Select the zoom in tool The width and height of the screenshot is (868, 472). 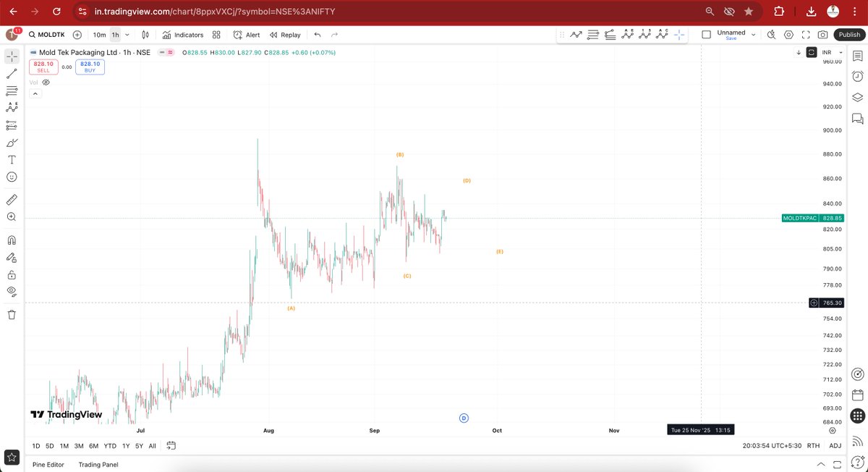(x=12, y=216)
